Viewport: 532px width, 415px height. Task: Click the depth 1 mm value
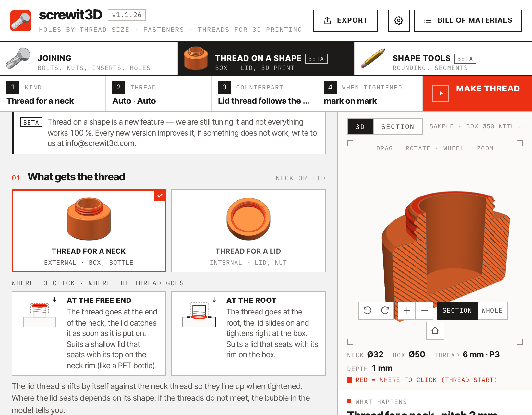click(382, 368)
